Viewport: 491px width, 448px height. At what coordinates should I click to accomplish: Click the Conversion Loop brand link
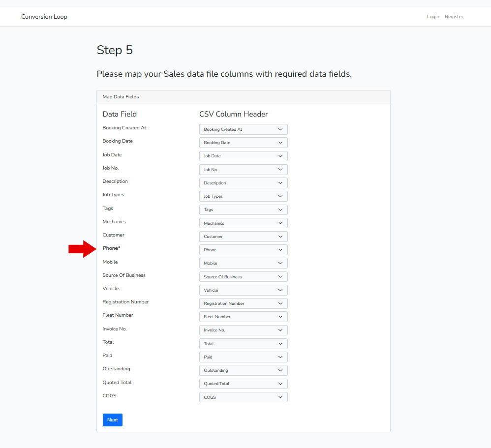(44, 17)
